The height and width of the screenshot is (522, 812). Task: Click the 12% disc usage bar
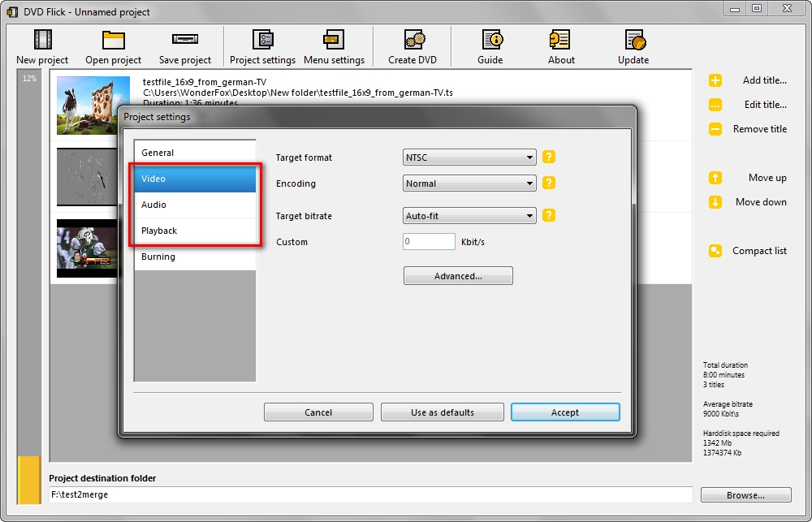click(x=29, y=287)
